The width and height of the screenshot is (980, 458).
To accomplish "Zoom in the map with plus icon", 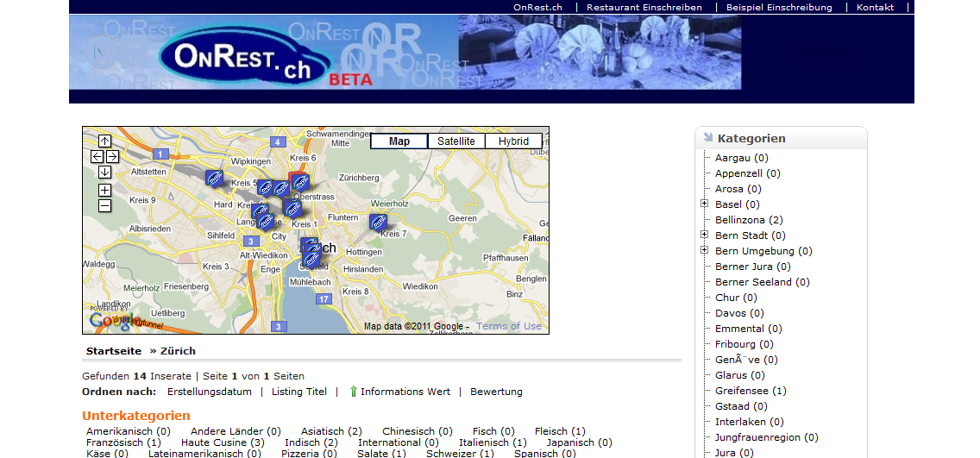I will tap(104, 190).
